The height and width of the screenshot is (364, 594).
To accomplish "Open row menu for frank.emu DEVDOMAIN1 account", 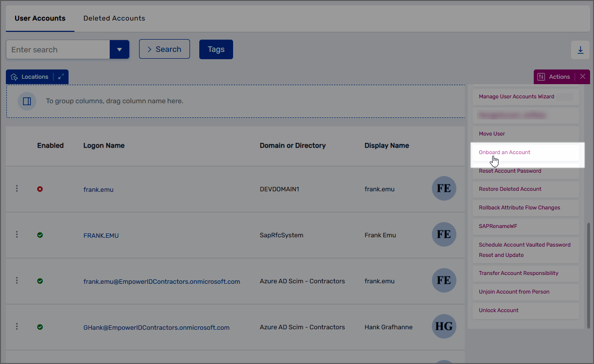I will tap(17, 188).
